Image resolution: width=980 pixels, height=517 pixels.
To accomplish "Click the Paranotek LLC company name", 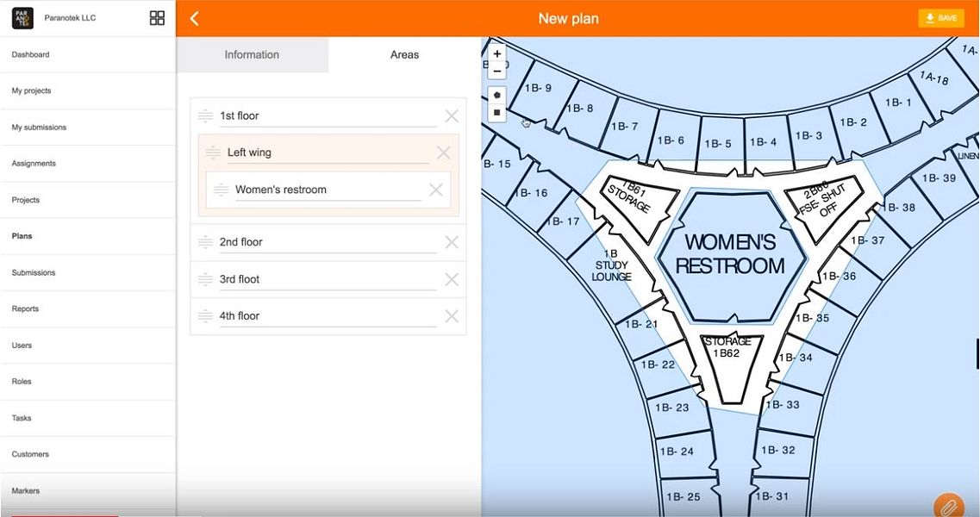I will tap(70, 18).
